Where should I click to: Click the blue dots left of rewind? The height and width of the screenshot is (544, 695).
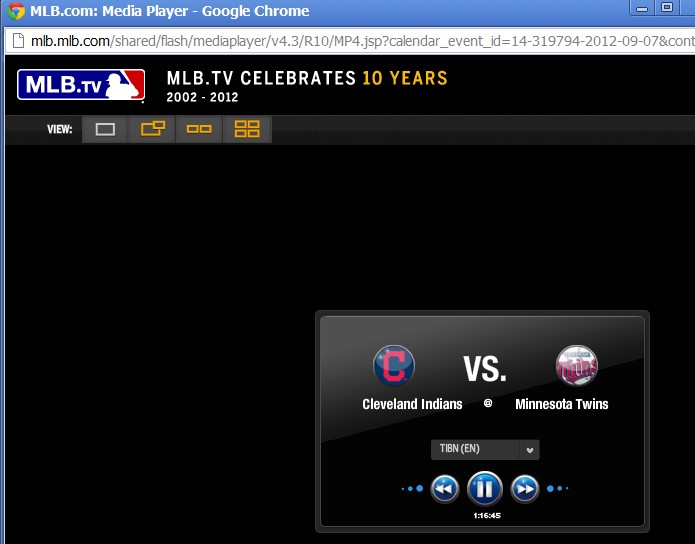point(412,489)
